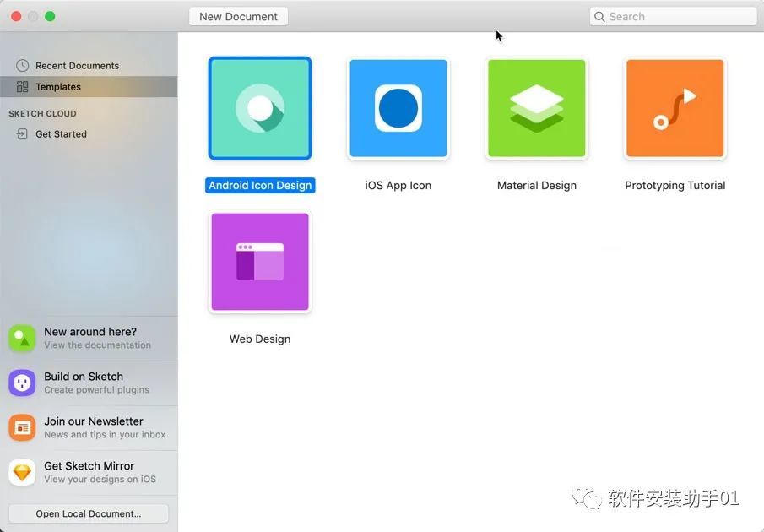
Task: Open the Prototyping Tutorial template thumbnail
Action: pos(675,108)
